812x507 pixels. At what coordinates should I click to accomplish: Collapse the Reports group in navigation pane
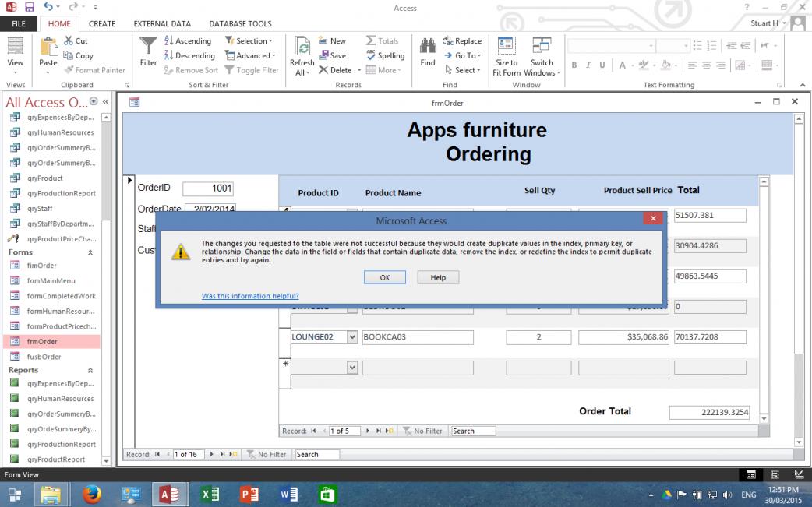tap(90, 371)
